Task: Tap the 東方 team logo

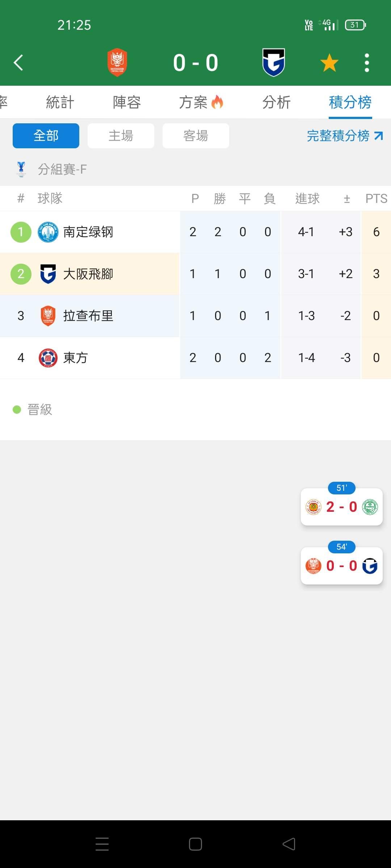Action: click(48, 358)
